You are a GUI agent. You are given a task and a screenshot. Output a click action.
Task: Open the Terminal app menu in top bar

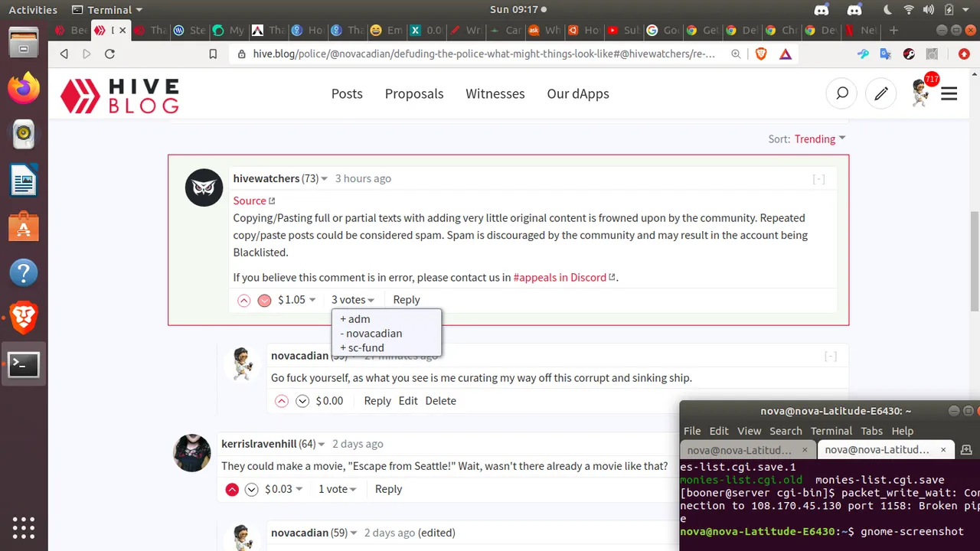coord(106,10)
